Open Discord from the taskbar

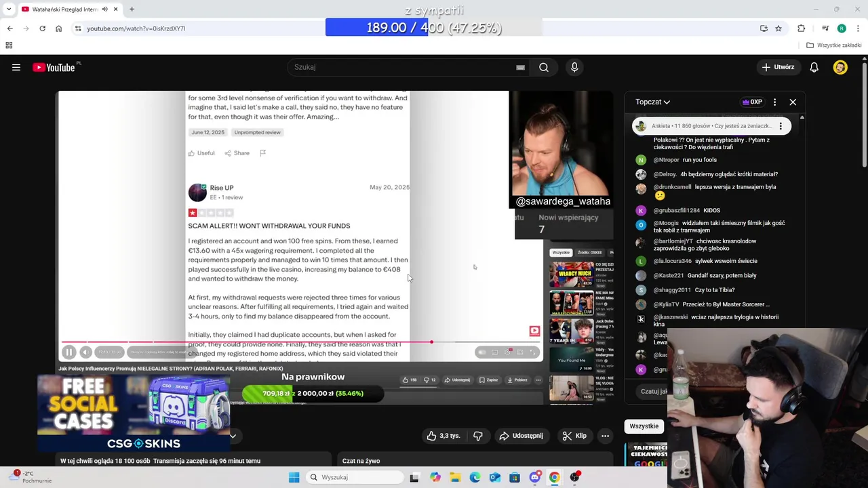coord(534,477)
